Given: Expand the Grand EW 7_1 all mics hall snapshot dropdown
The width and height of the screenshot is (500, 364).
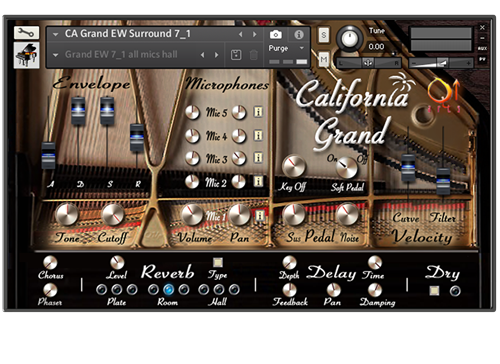Looking at the screenshot, I should (55, 55).
